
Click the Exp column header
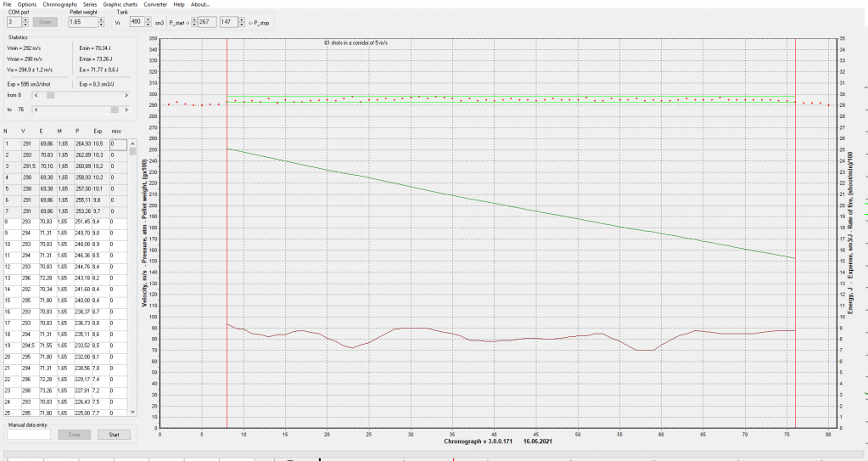pos(98,132)
